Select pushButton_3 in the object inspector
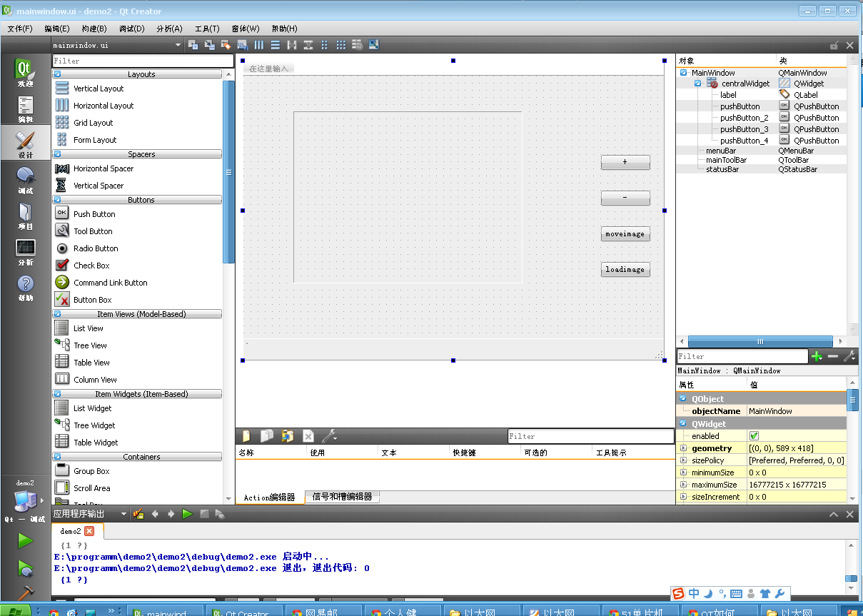This screenshot has height=616, width=863. (745, 128)
